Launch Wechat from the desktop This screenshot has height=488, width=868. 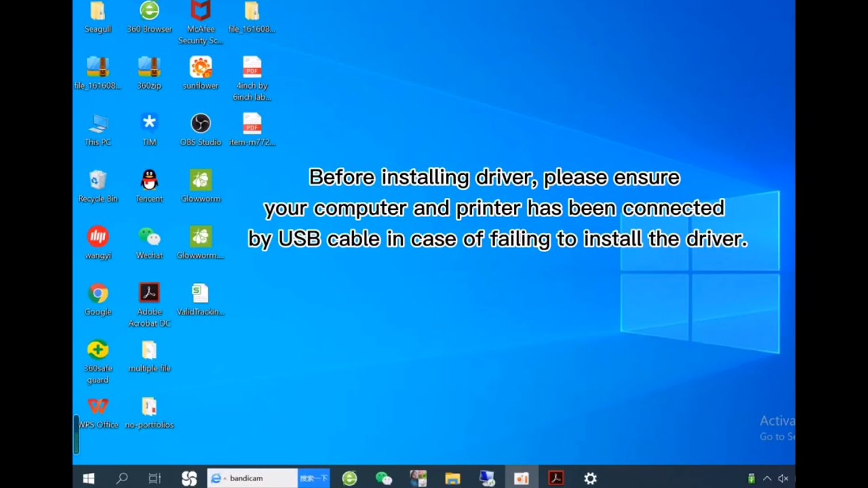point(149,243)
